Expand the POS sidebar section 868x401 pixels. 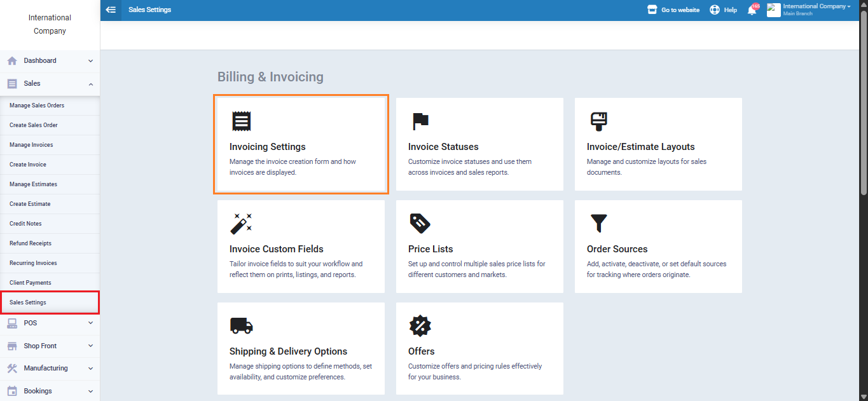pos(50,323)
